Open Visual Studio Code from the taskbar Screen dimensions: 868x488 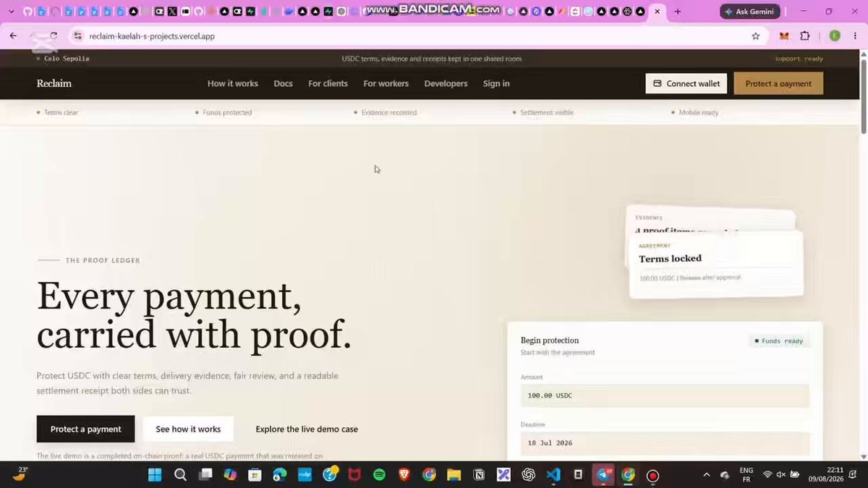click(x=553, y=475)
